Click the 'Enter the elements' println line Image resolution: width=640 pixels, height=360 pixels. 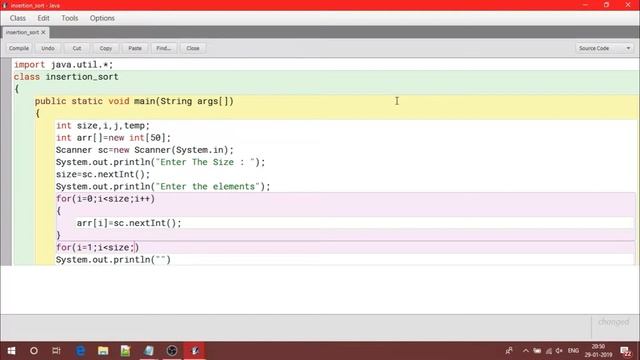coord(163,187)
